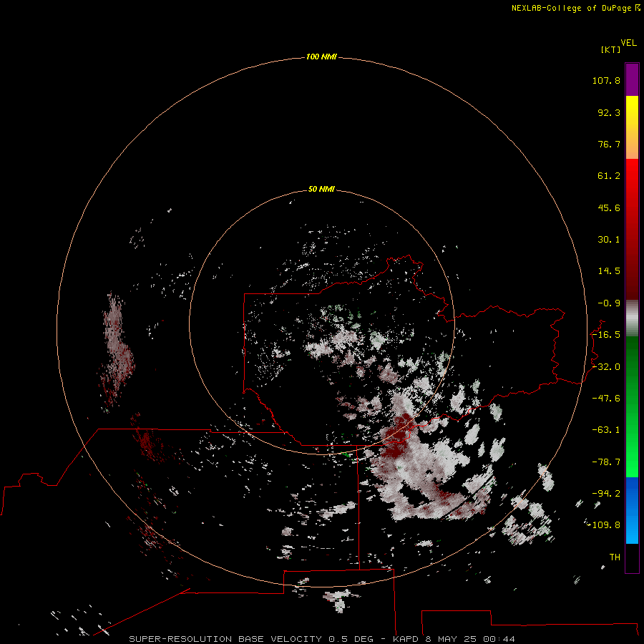Click the 45.6 velocity scale value
Image resolution: width=644 pixels, height=644 pixels.
pyautogui.click(x=609, y=208)
